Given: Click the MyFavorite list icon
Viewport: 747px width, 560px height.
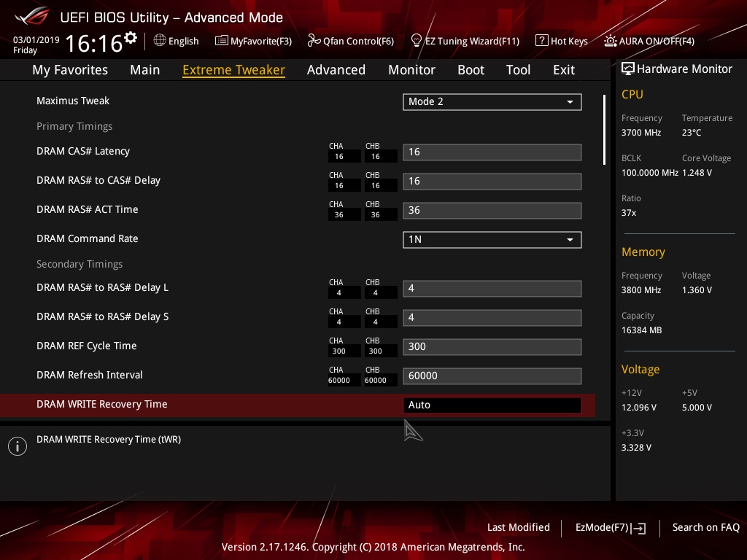Looking at the screenshot, I should point(222,41).
